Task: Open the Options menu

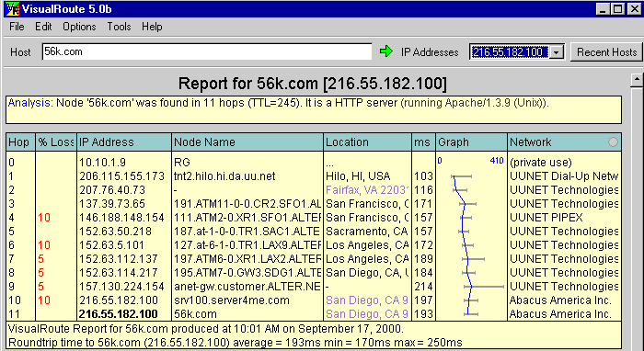Action: 79,27
